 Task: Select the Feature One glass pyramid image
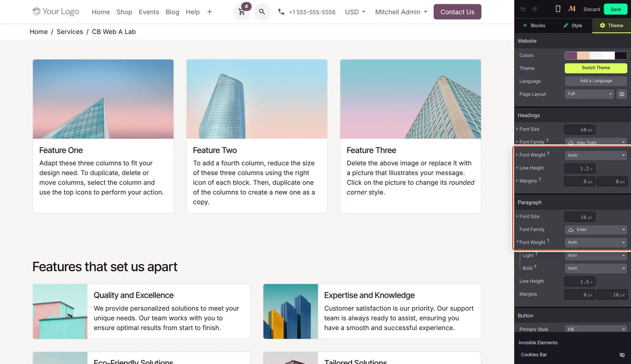[103, 99]
